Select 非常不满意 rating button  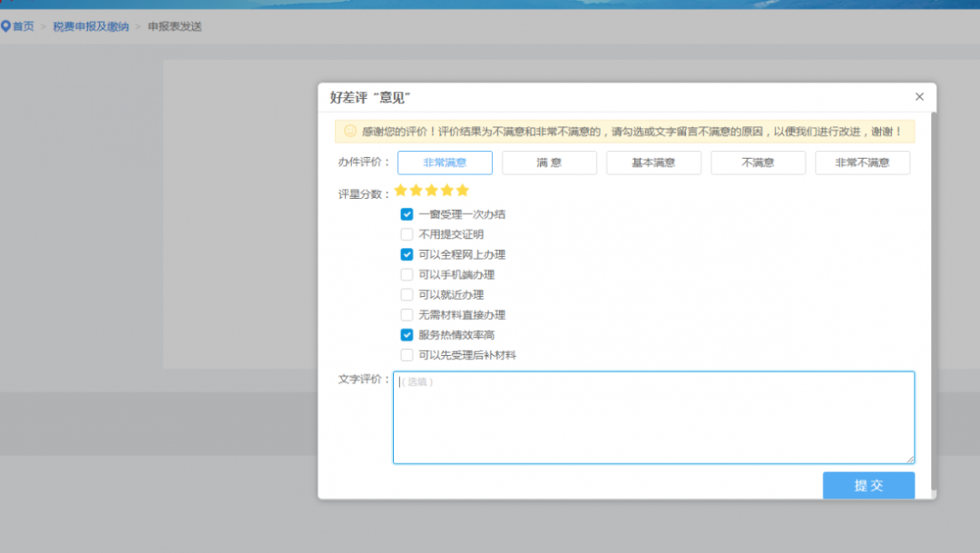pos(863,163)
